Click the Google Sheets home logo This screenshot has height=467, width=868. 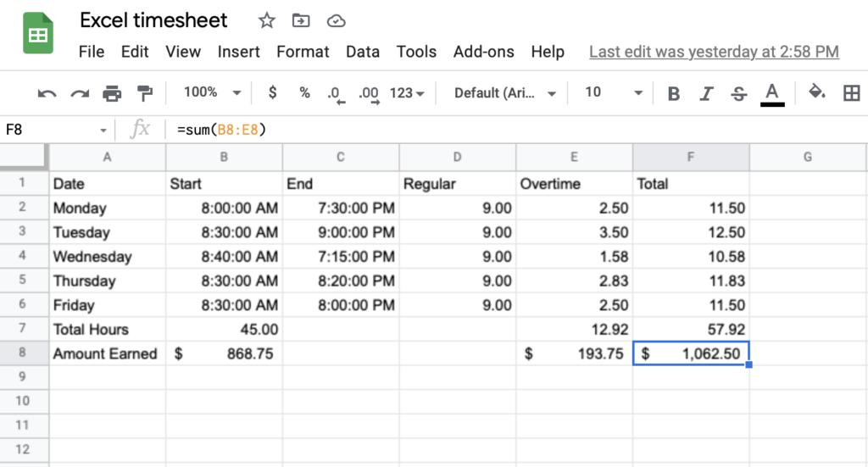38,36
